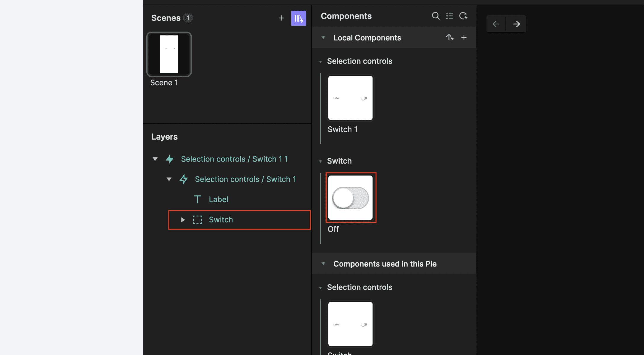Click the forward arrow navigation button

click(x=516, y=24)
